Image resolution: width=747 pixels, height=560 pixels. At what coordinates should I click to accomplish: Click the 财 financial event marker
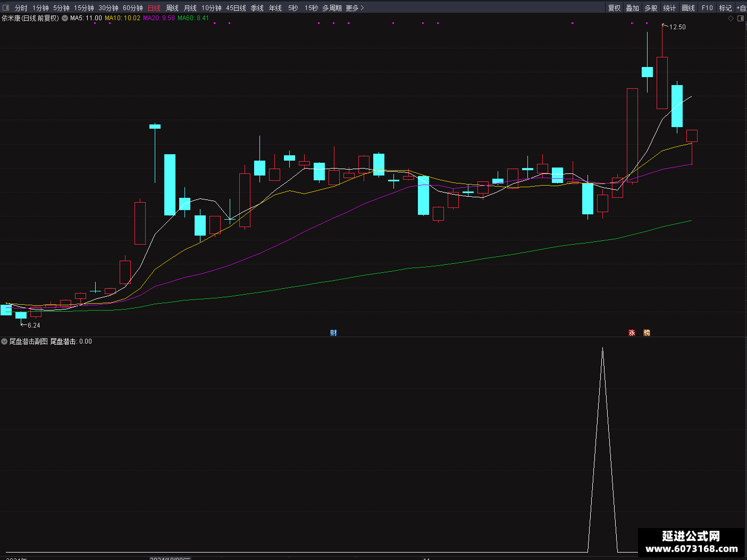[x=333, y=333]
